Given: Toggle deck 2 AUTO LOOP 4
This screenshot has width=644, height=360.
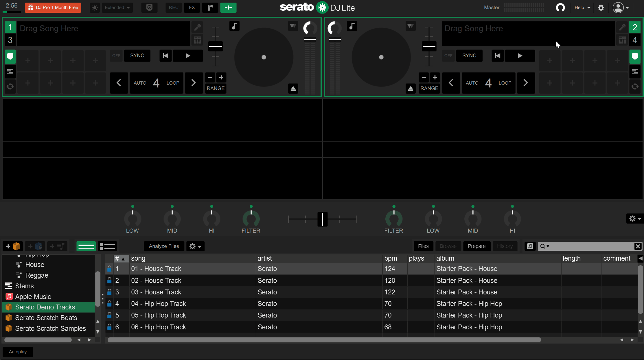Looking at the screenshot, I should coord(488,83).
